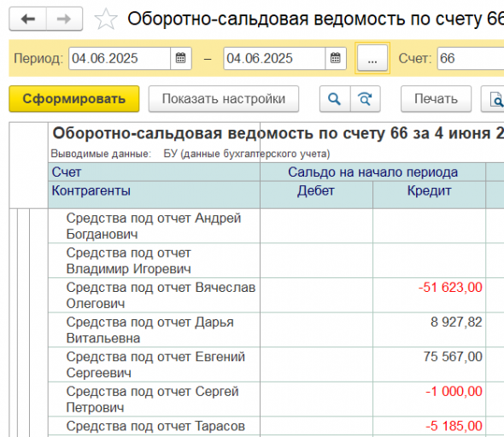Open print preview document icon
Image resolution: width=504 pixels, height=437 pixels.
493,99
